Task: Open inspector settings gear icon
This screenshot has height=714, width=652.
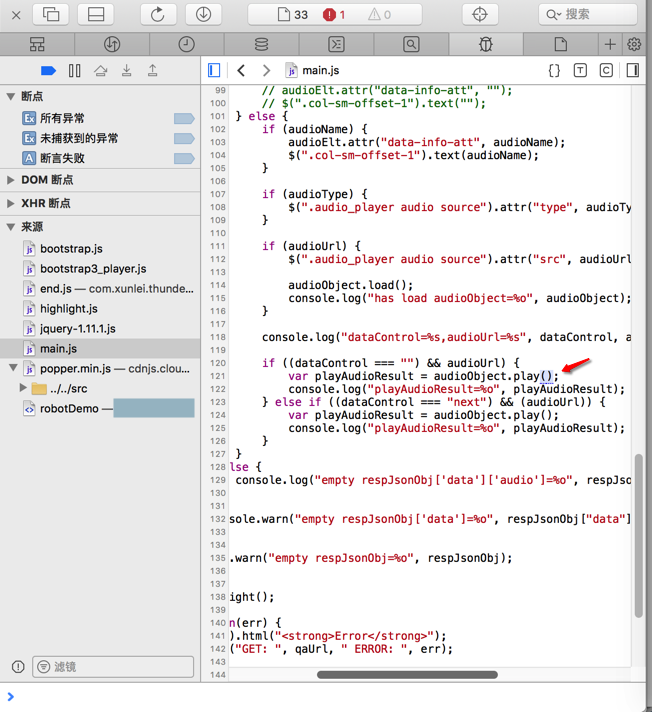Action: point(634,45)
